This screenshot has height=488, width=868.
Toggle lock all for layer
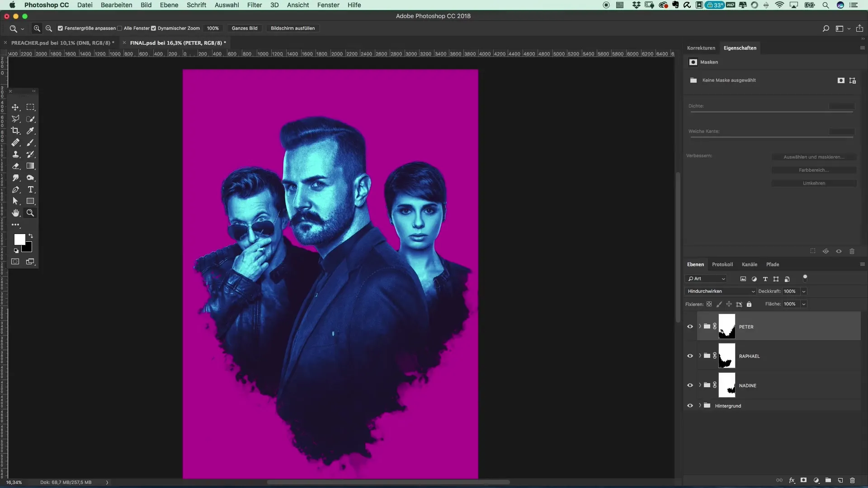click(749, 304)
